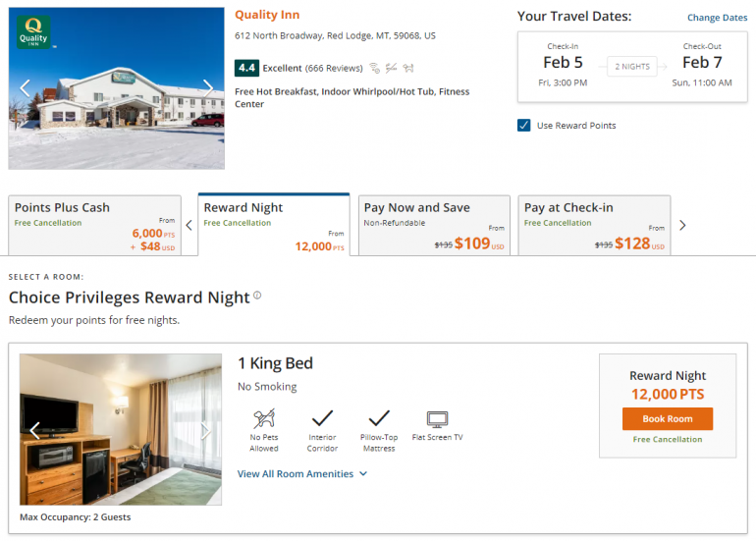
Task: Click the Pillow-Top Mattress checkmark icon
Action: (x=379, y=418)
